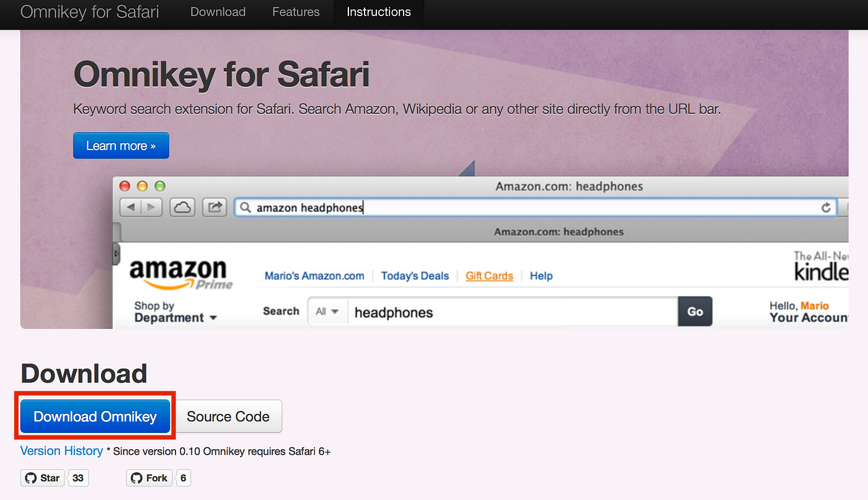Click the Learn more button
This screenshot has width=868, height=500.
[x=121, y=146]
